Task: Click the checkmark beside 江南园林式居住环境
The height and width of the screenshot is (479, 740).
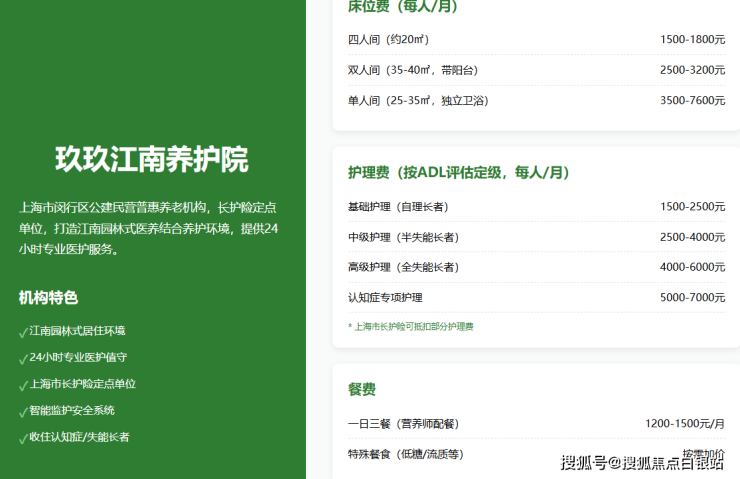Action: tap(23, 332)
